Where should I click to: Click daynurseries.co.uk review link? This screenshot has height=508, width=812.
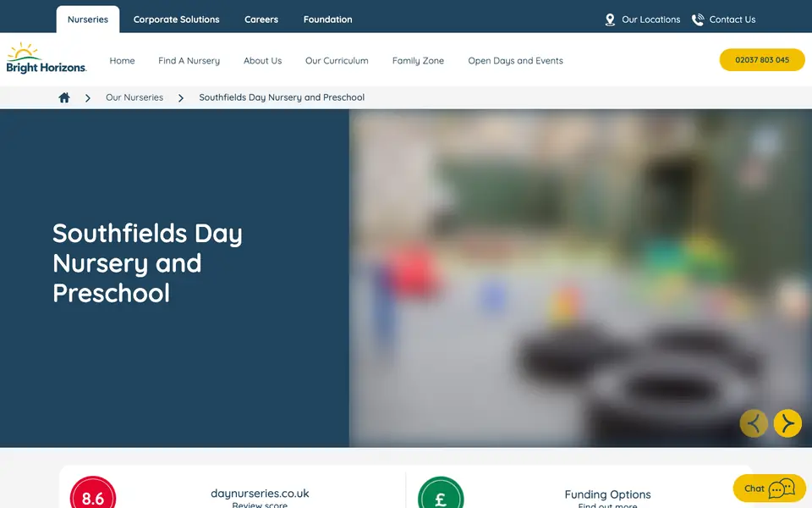click(260, 494)
